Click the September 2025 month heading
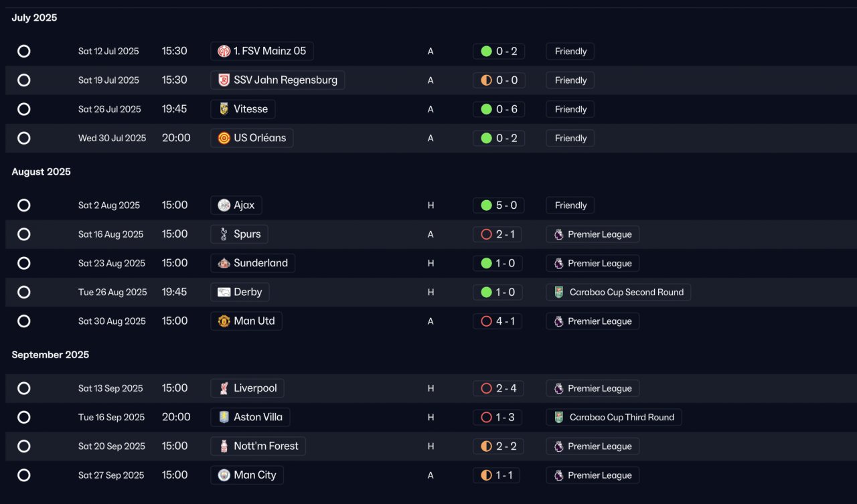This screenshot has width=857, height=504. 50,355
